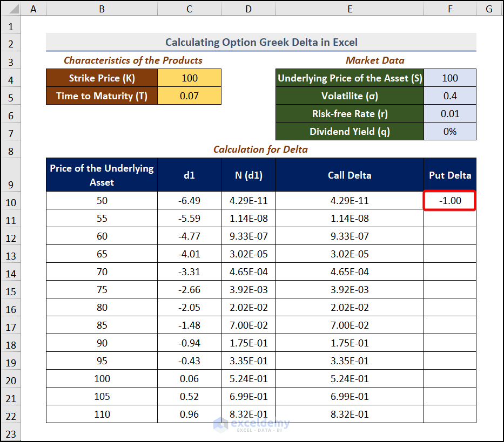Click the Strike Price (K) value cell showing 100
This screenshot has width=504, height=442.
pos(189,78)
